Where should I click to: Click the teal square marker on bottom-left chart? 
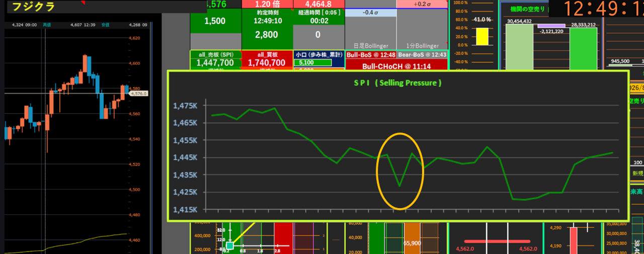point(230,245)
